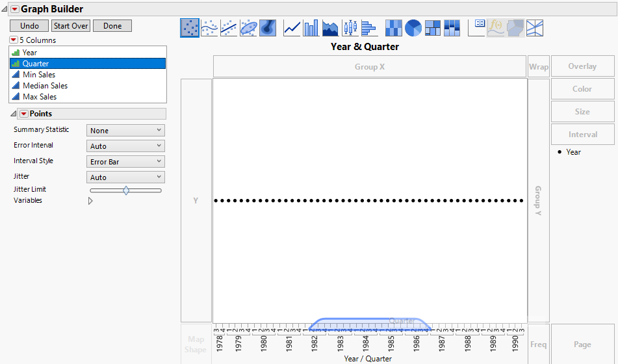The width and height of the screenshot is (618, 364).
Task: Select the Formula element icon
Action: coord(496,28)
